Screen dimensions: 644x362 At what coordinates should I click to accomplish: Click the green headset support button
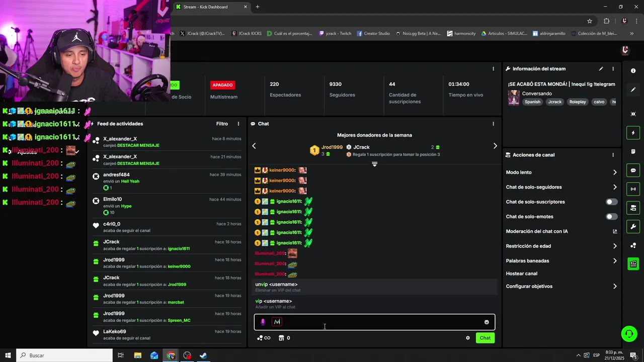[628, 334]
